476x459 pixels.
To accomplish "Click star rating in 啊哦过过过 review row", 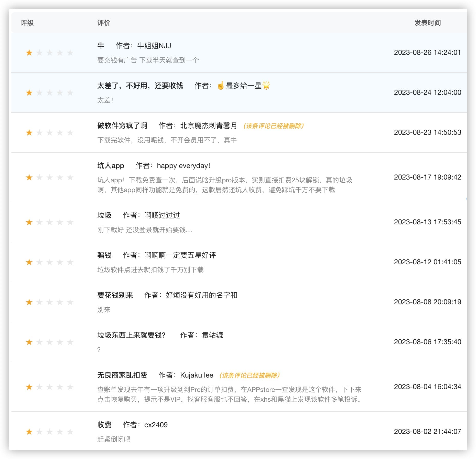I will 50,222.
